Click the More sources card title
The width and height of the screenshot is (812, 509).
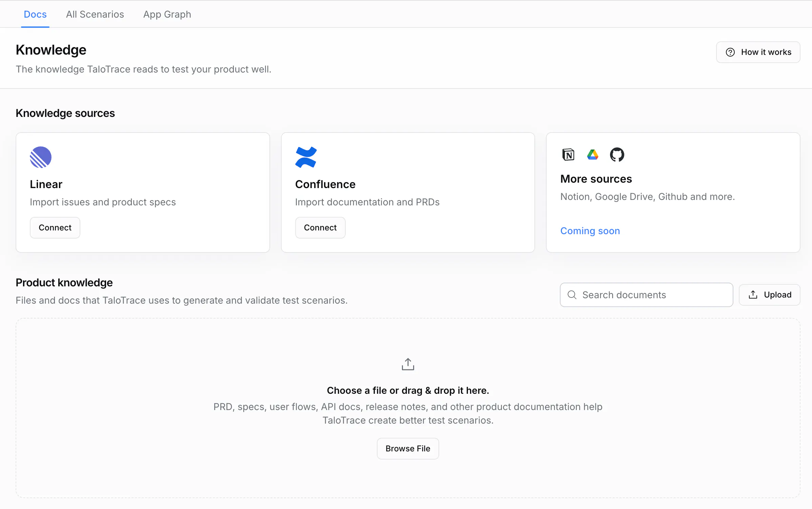click(x=596, y=179)
